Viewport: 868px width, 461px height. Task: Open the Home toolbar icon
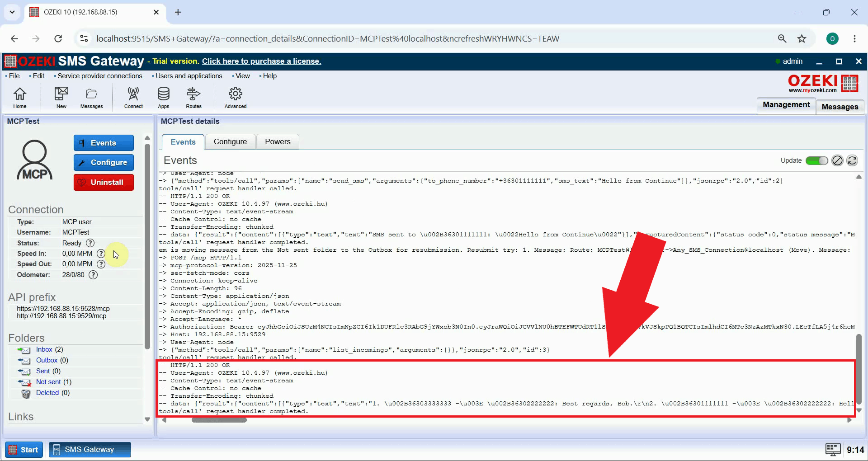pos(19,98)
